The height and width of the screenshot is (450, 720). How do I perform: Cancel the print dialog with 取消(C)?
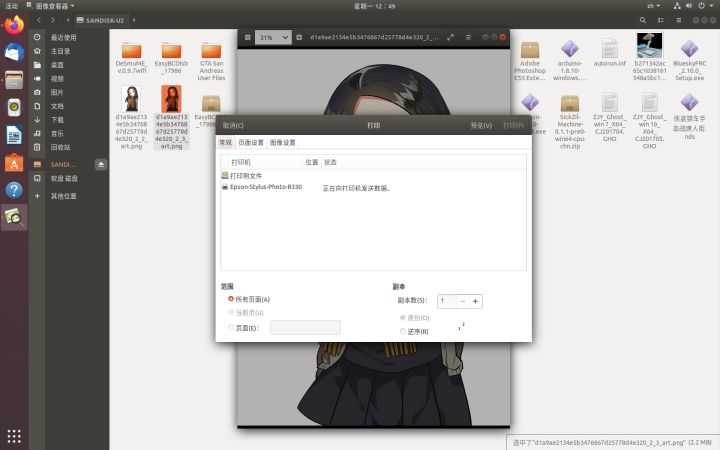(233, 125)
